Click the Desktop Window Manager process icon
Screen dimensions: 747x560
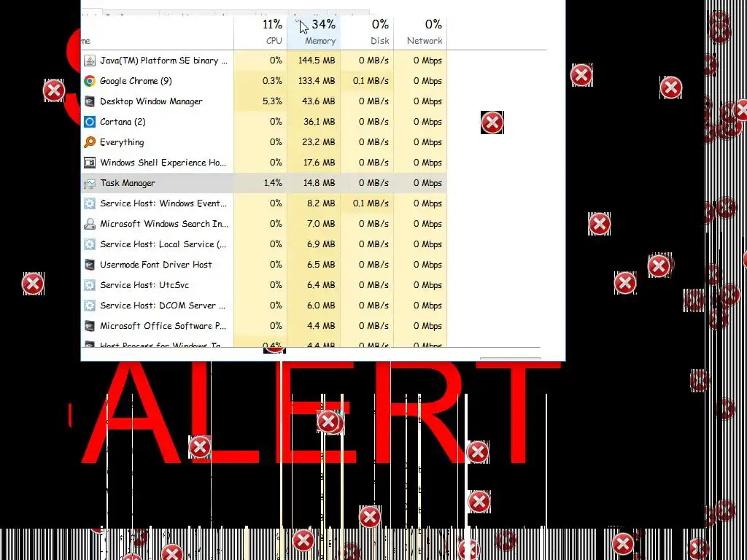pyautogui.click(x=90, y=101)
